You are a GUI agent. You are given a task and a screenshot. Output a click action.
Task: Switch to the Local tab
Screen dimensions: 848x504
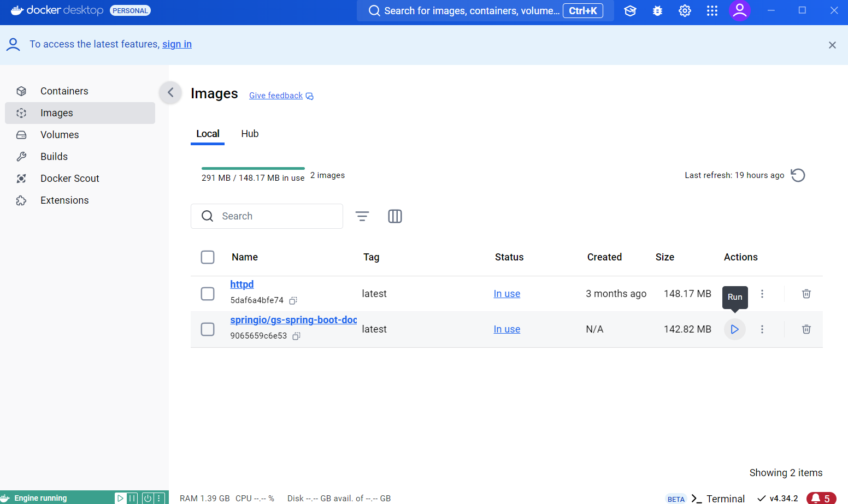coord(208,134)
